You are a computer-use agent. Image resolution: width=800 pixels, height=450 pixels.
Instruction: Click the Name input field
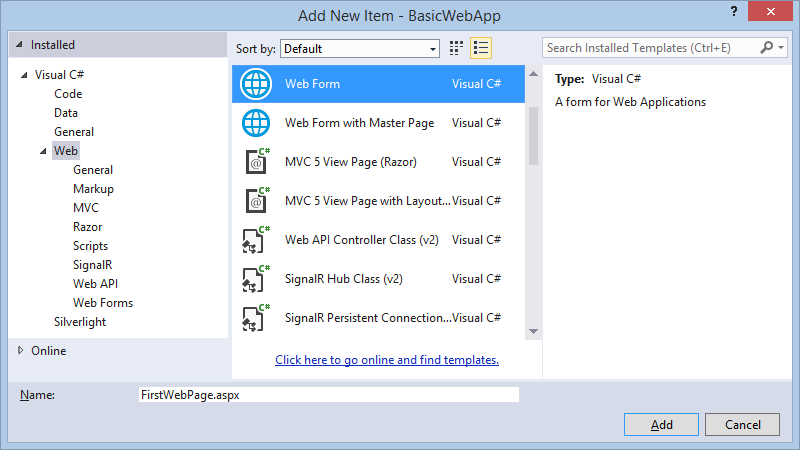coord(328,395)
